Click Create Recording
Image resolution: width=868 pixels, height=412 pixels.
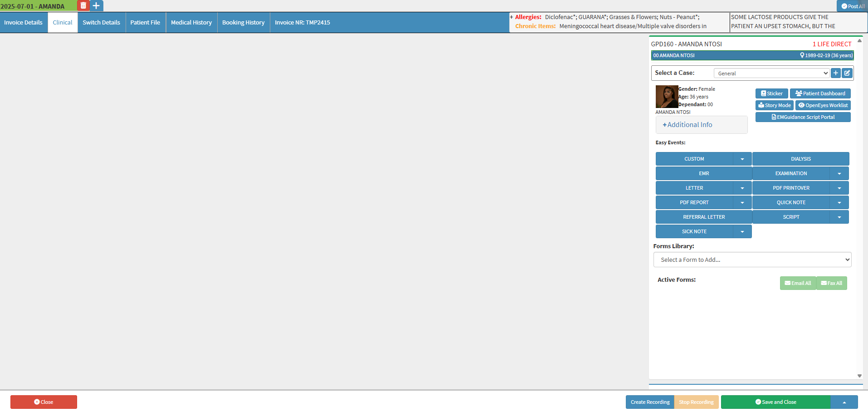[x=650, y=402]
